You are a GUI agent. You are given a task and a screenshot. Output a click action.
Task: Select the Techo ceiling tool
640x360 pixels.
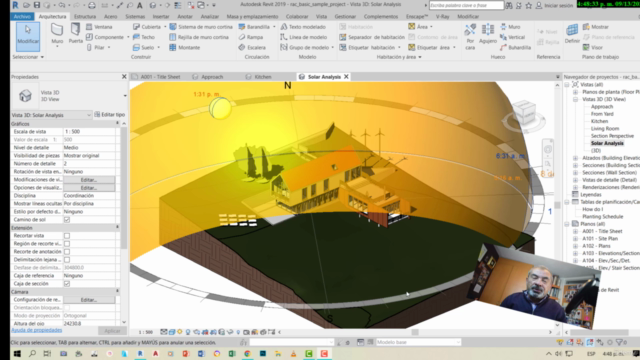pyautogui.click(x=144, y=37)
